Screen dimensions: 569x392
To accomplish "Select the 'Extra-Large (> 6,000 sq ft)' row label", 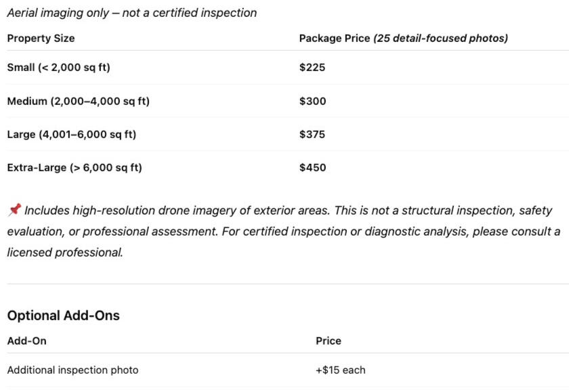I will tap(75, 168).
